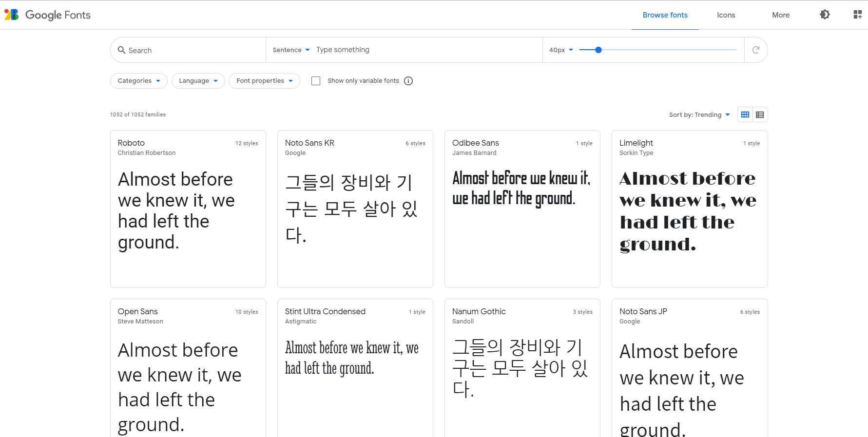868x437 pixels.
Task: Toggle the dark theme icon
Action: 825,15
